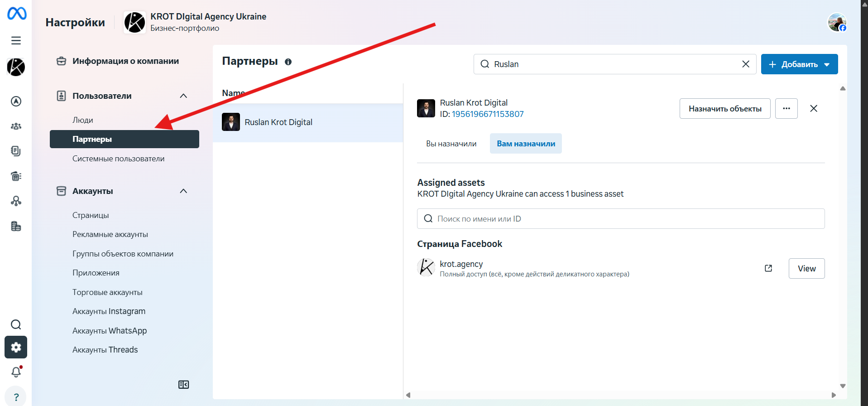Click the search magnifier icon in rail
Image resolution: width=868 pixels, height=406 pixels.
(x=16, y=324)
